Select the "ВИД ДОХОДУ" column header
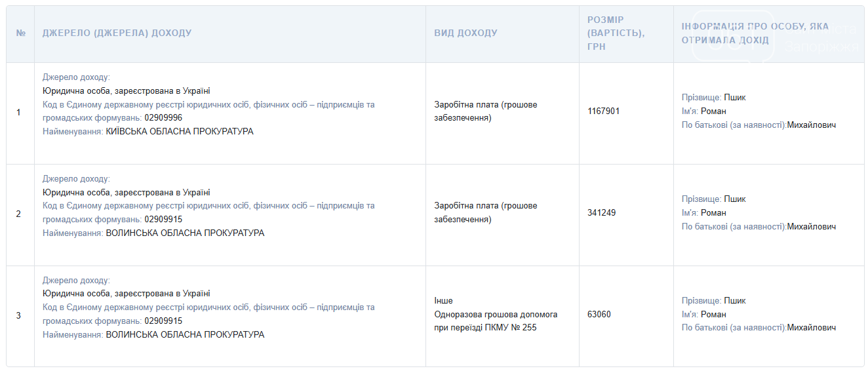This screenshot has height=375, width=868. (465, 33)
